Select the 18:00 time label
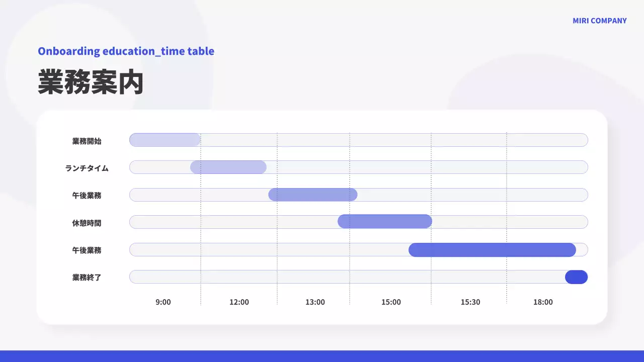The image size is (644, 362). pos(543,302)
